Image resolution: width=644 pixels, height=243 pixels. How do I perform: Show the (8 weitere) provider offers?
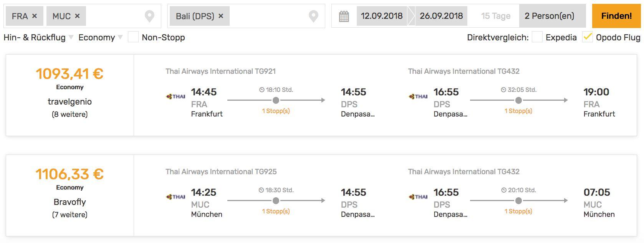click(x=70, y=114)
